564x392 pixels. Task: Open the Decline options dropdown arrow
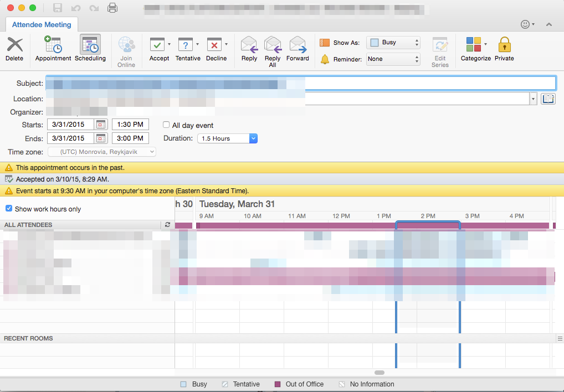(x=226, y=44)
